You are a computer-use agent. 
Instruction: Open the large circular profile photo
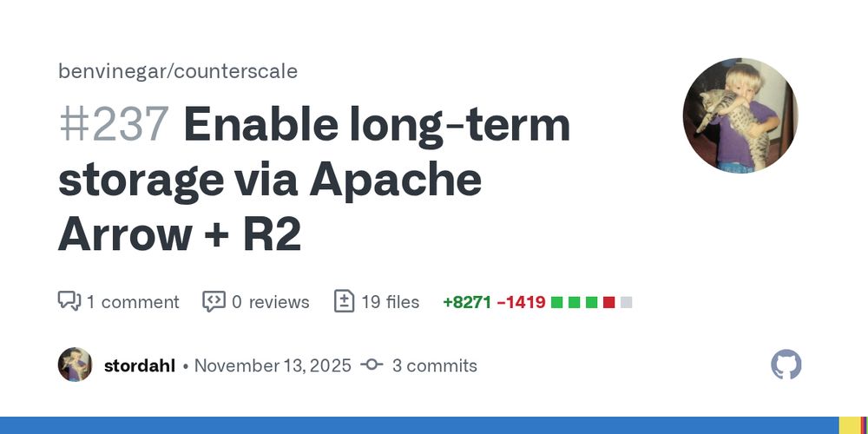click(740, 116)
